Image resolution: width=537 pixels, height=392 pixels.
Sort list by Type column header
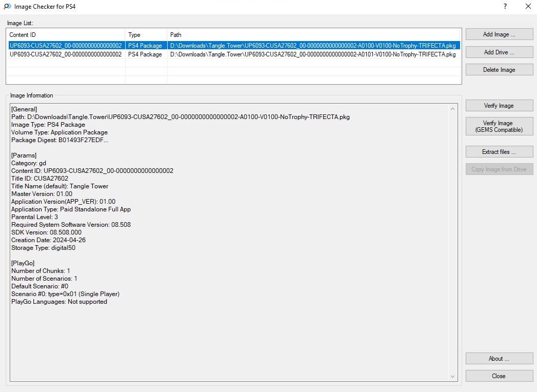pos(146,34)
